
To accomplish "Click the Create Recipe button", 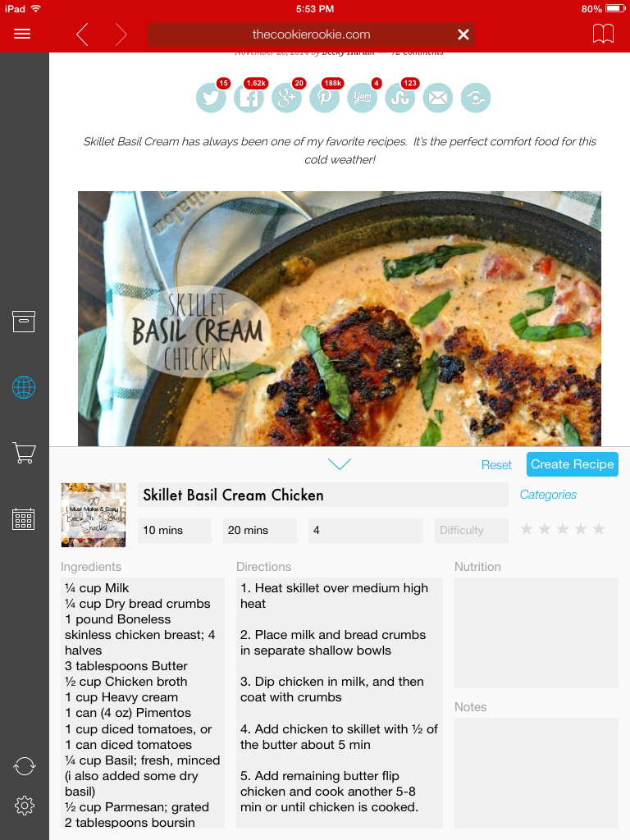I will 572,464.
